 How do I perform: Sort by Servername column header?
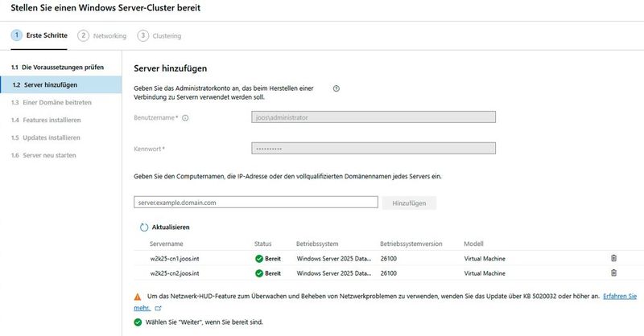(167, 244)
